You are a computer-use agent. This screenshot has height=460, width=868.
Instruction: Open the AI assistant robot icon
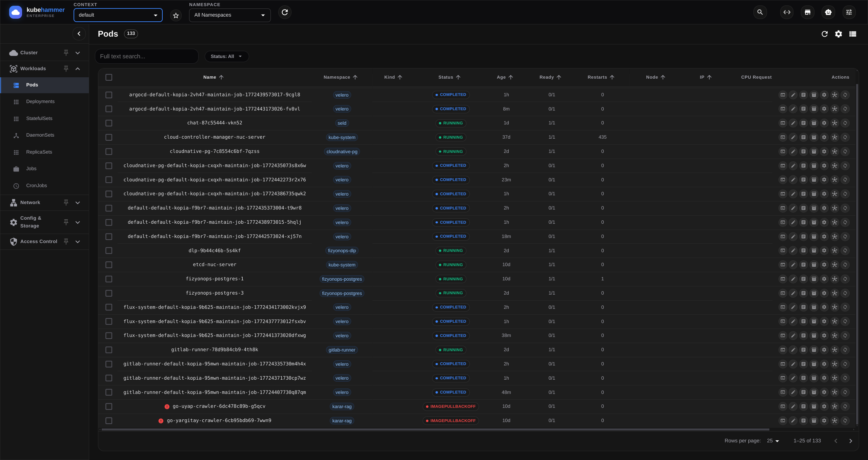click(x=828, y=12)
